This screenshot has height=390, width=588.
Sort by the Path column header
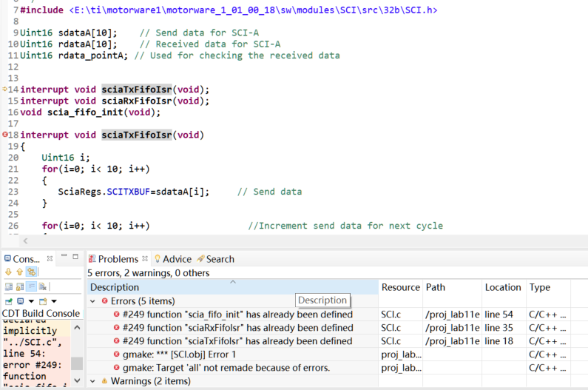pos(452,287)
